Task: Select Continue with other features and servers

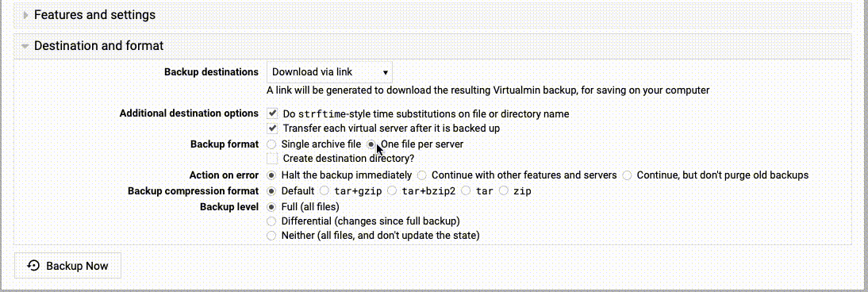Action: (422, 175)
